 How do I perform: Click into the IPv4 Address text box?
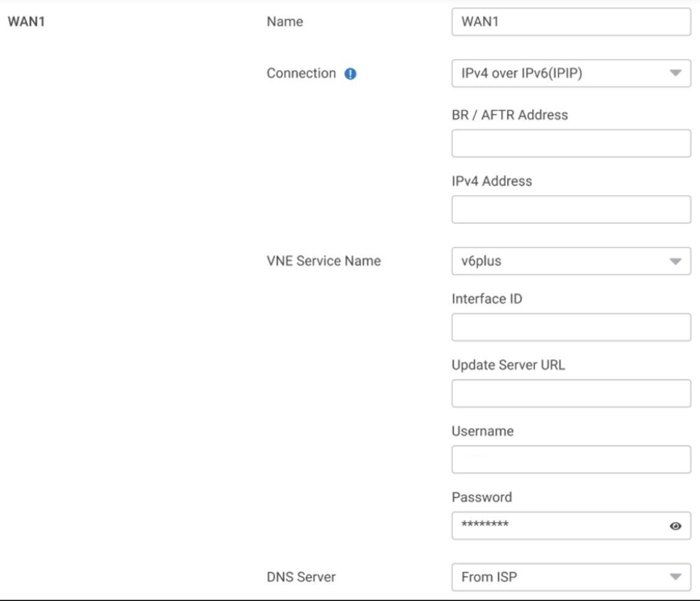pos(571,210)
